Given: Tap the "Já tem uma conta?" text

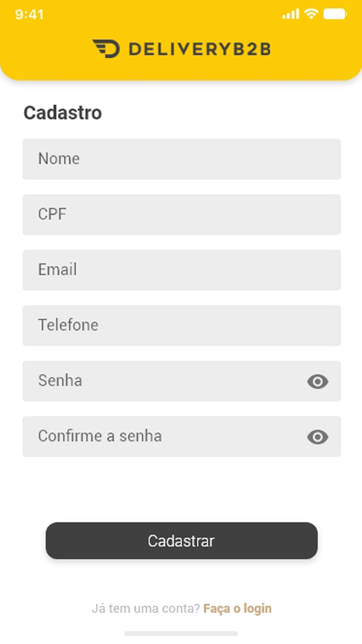Looking at the screenshot, I should 145,609.
